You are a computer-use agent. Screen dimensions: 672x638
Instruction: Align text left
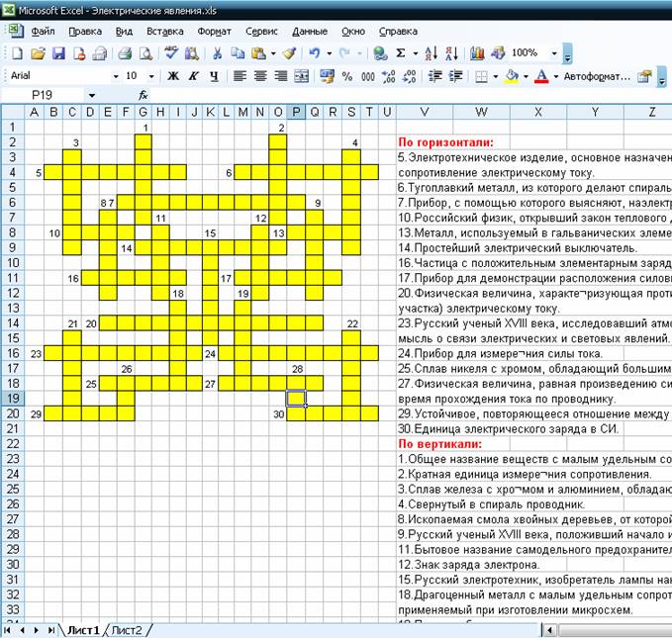[x=240, y=76]
